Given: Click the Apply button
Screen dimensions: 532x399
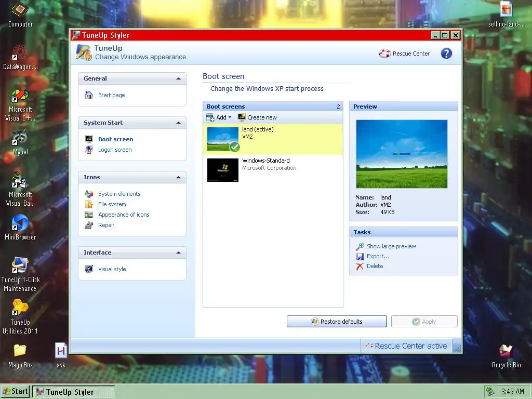Looking at the screenshot, I should click(424, 321).
